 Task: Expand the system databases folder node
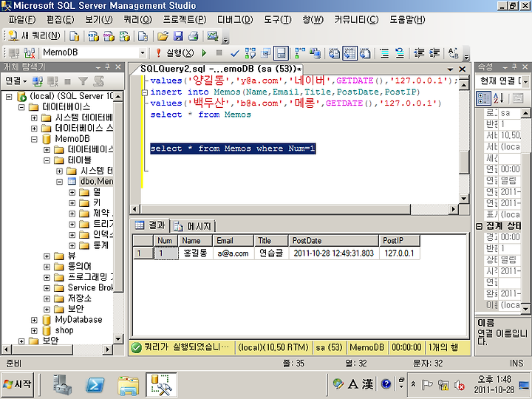coord(34,118)
